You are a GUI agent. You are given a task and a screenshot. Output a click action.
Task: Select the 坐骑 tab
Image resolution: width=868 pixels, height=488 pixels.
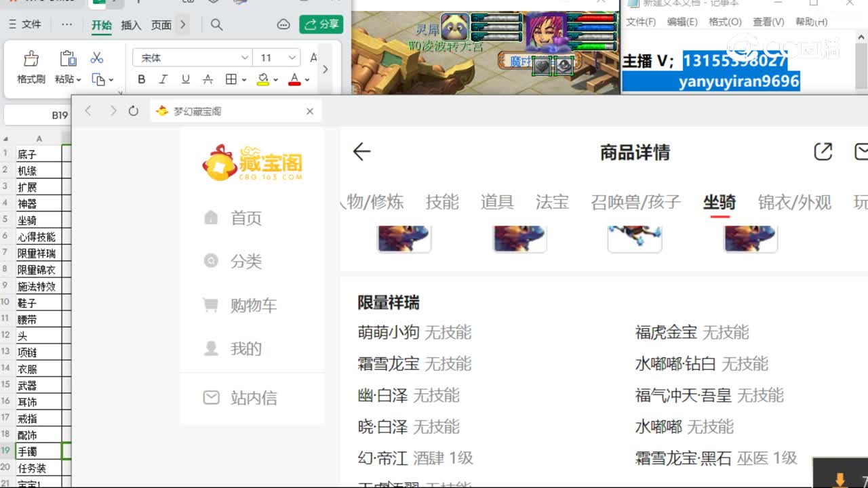[719, 202]
